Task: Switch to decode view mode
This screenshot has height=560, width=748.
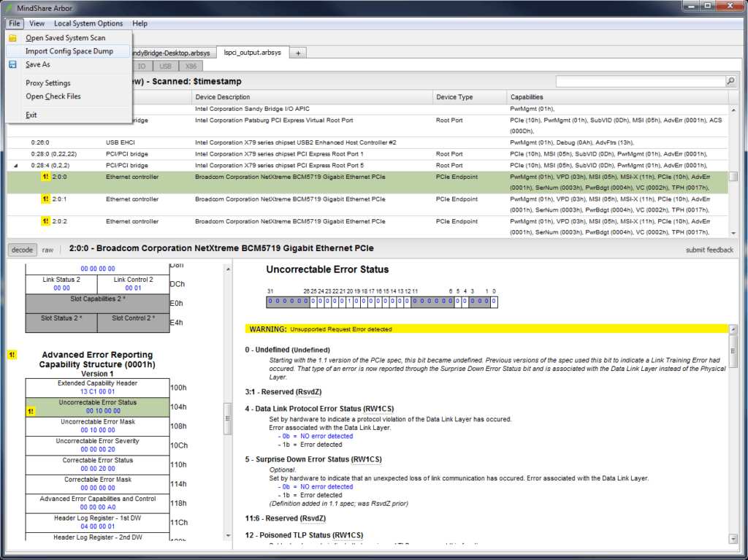Action: click(x=22, y=250)
